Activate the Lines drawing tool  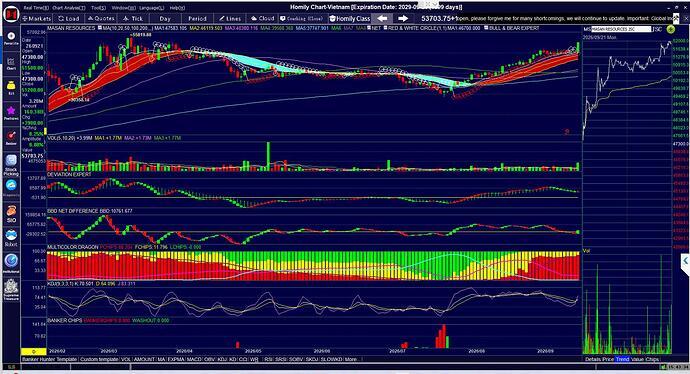point(230,18)
